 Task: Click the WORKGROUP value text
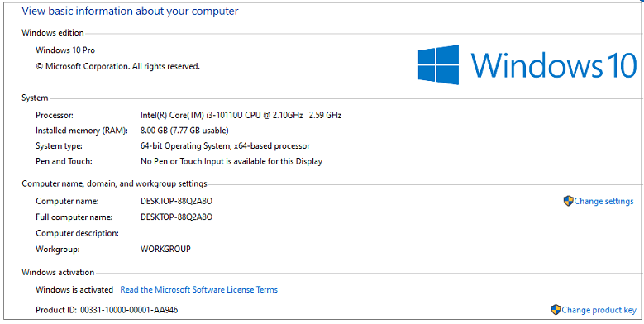pos(165,249)
